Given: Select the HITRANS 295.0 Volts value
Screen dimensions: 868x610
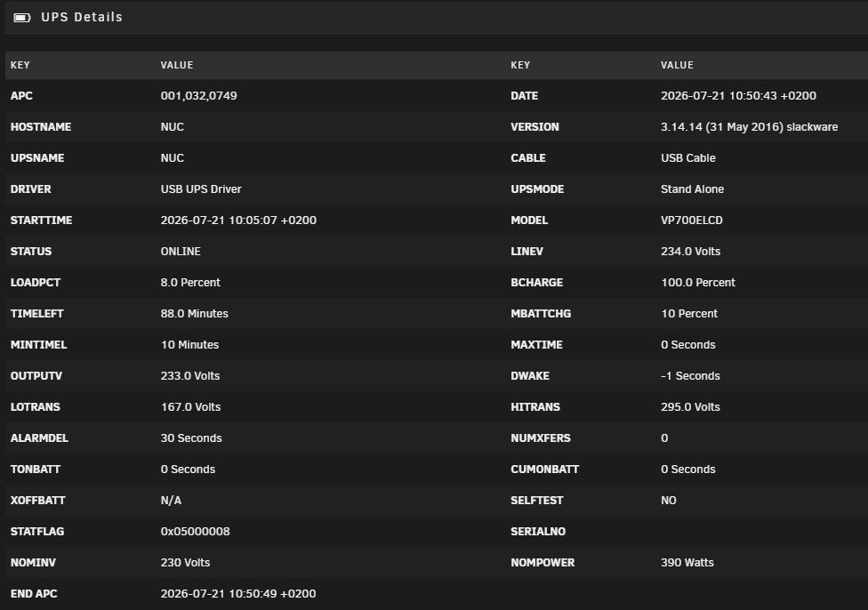Looking at the screenshot, I should click(x=690, y=407).
